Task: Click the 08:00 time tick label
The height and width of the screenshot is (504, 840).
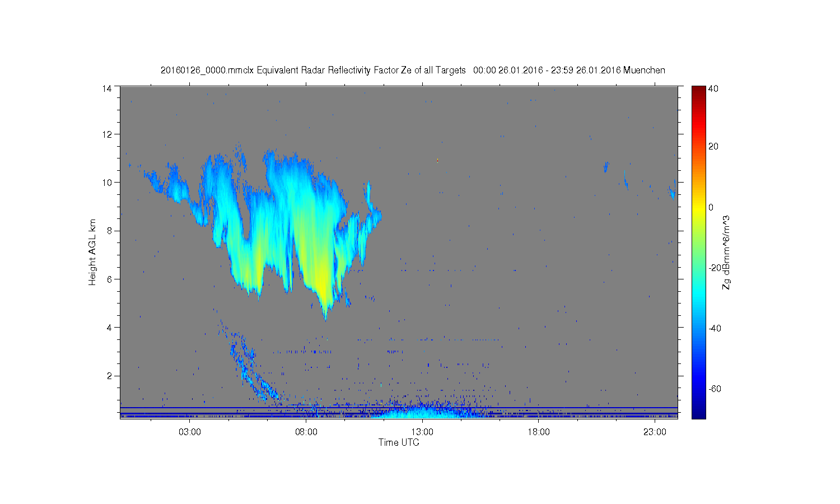Action: point(306,432)
